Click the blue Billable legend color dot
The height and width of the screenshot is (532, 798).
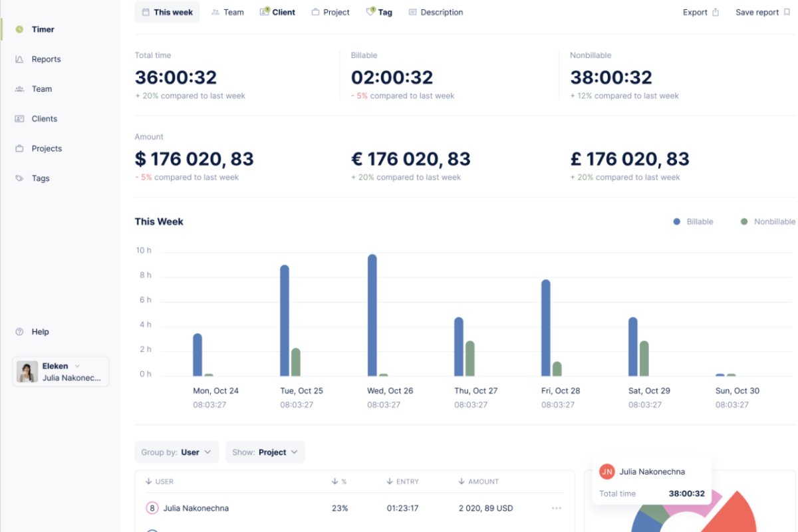coord(676,221)
